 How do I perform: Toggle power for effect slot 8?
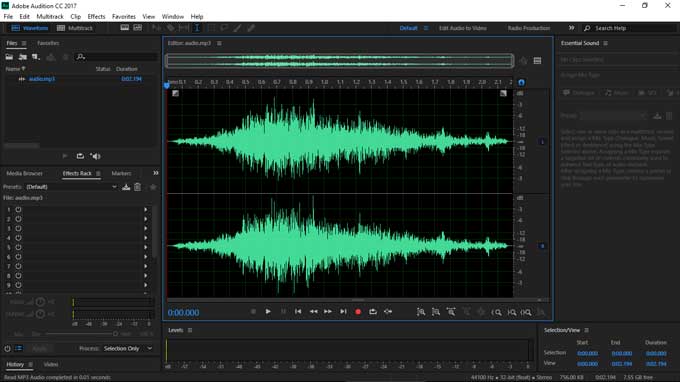pos(18,276)
